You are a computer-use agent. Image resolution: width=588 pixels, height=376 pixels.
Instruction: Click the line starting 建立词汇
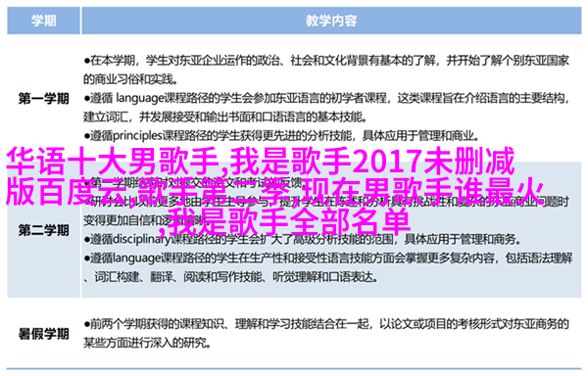coord(224,117)
